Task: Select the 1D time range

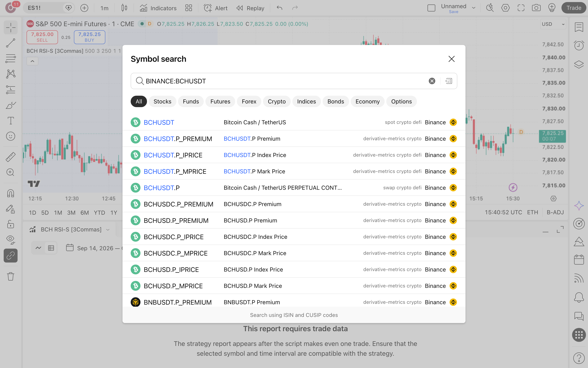Action: [x=32, y=212]
